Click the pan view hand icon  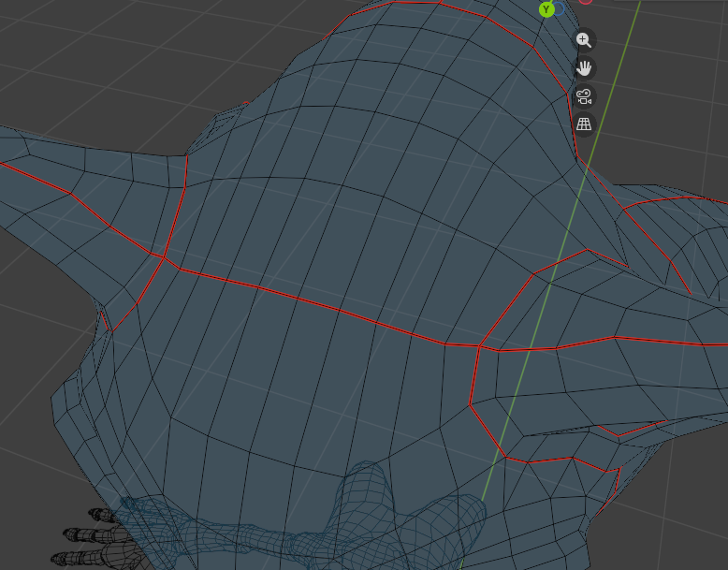coord(584,68)
